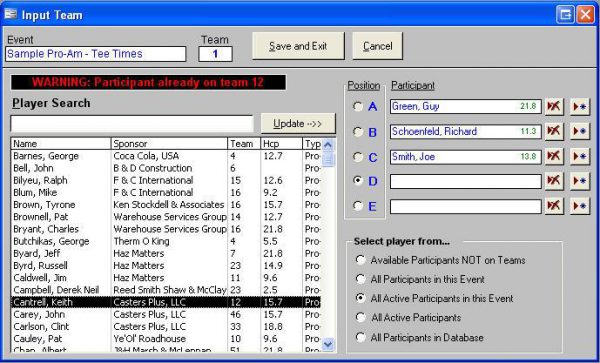Select player Campbell, Derek Neil

click(166, 290)
